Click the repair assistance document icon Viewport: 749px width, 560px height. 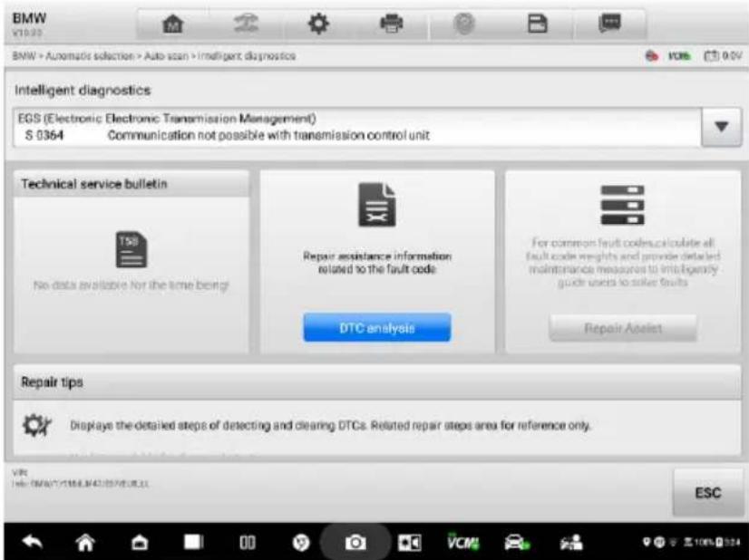point(377,205)
